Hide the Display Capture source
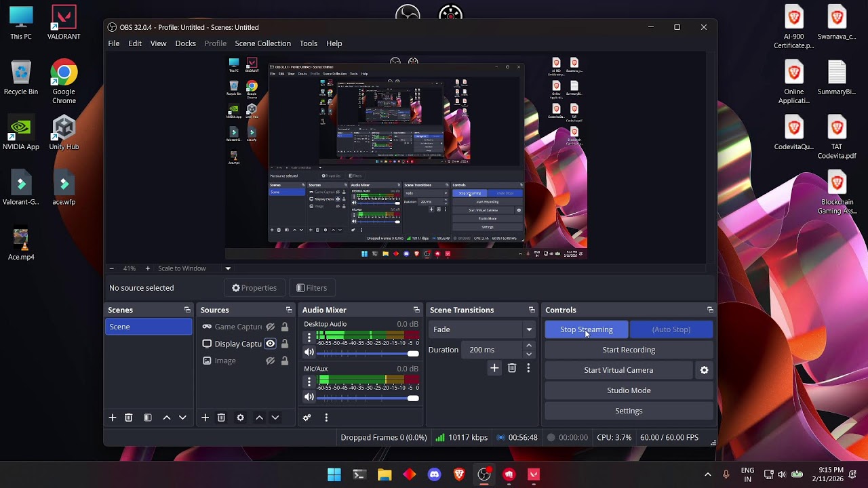Image resolution: width=868 pixels, height=488 pixels. [270, 344]
